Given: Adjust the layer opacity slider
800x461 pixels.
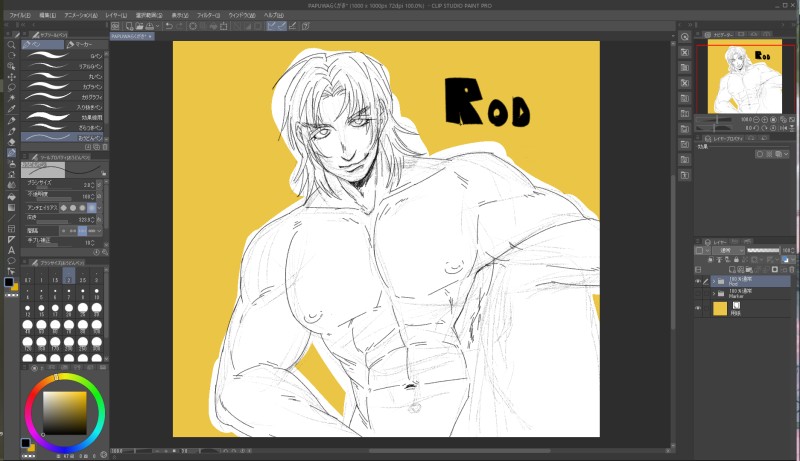Looking at the screenshot, I should pyautogui.click(x=763, y=250).
